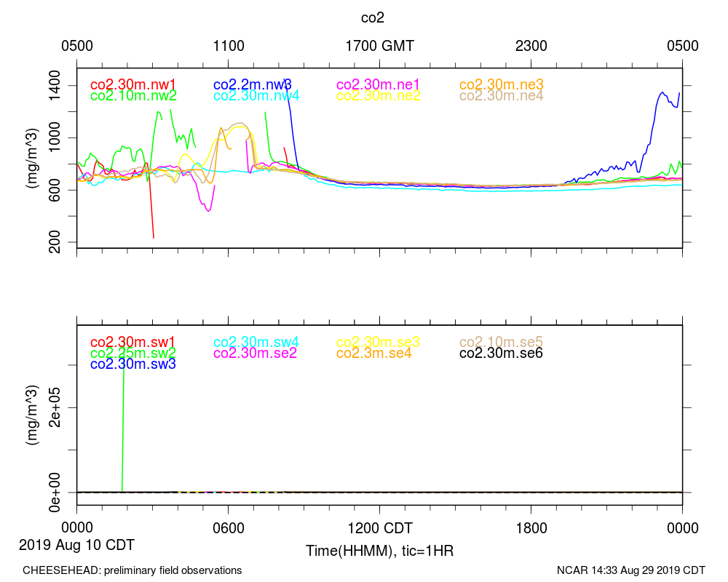Click the CHEESEHEAD preliminary field observations footer

132,570
